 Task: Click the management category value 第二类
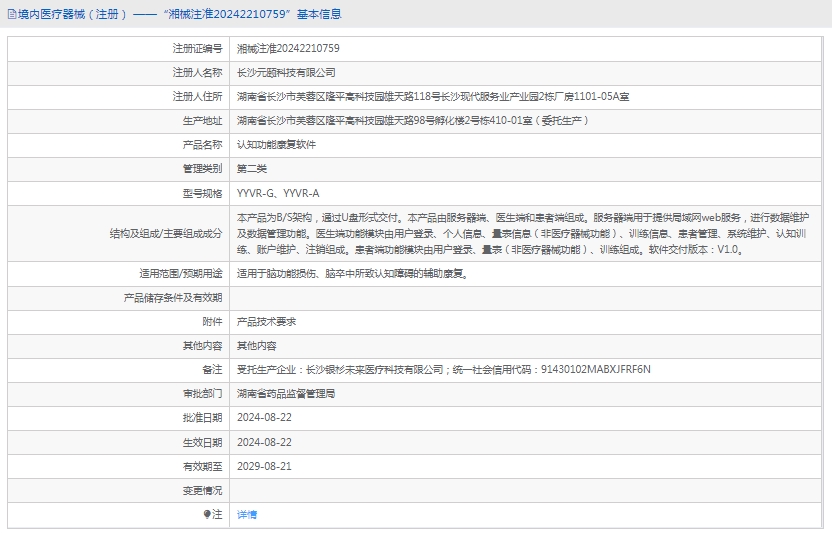point(252,168)
